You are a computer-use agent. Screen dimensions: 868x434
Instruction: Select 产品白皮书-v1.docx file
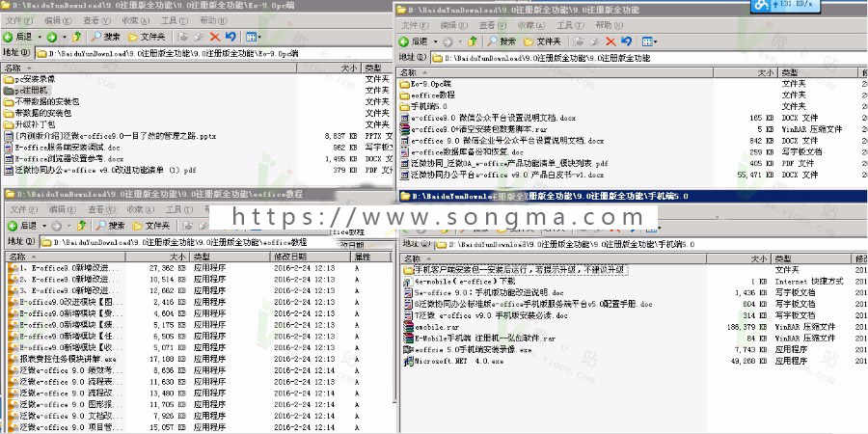point(502,175)
